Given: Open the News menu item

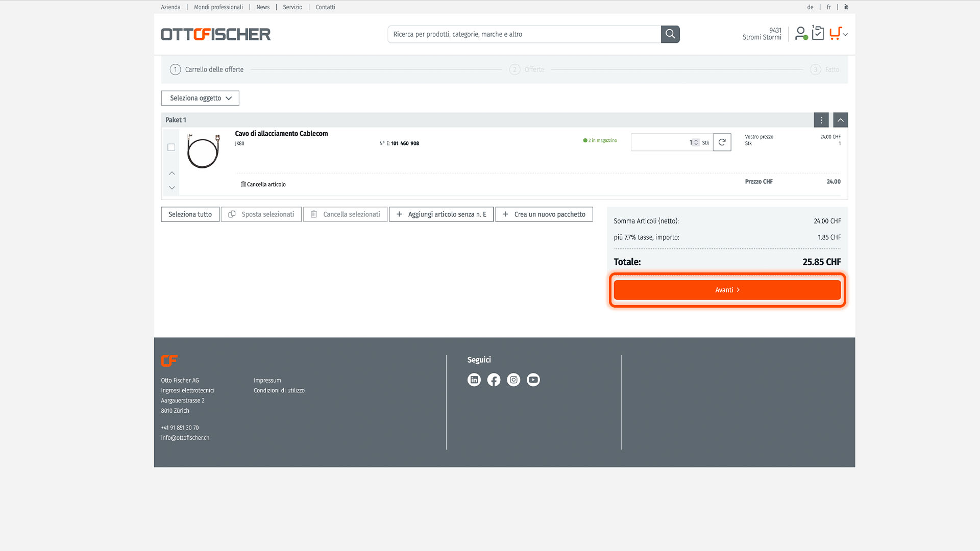Looking at the screenshot, I should click(x=263, y=7).
